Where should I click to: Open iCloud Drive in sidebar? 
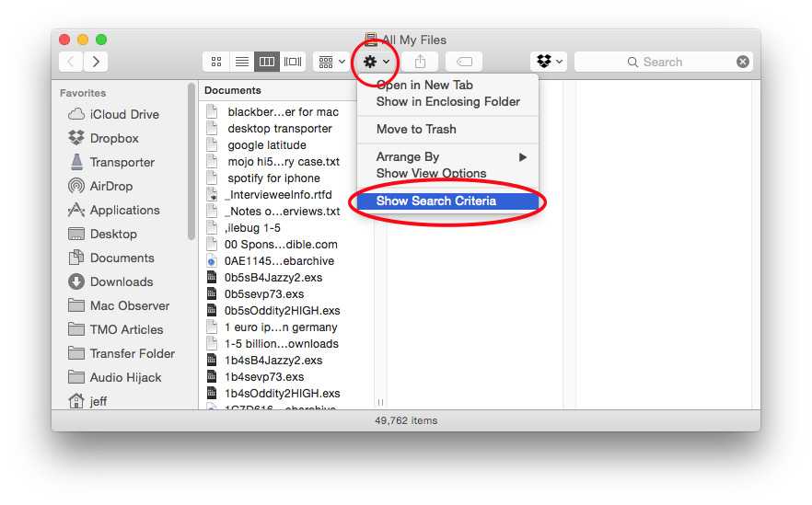point(114,114)
